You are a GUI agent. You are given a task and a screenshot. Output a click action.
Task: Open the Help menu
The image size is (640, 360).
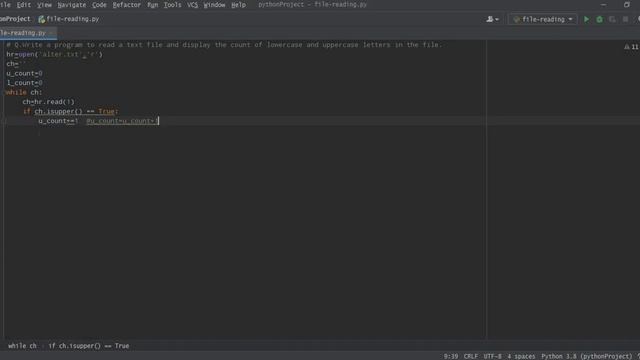(238, 5)
